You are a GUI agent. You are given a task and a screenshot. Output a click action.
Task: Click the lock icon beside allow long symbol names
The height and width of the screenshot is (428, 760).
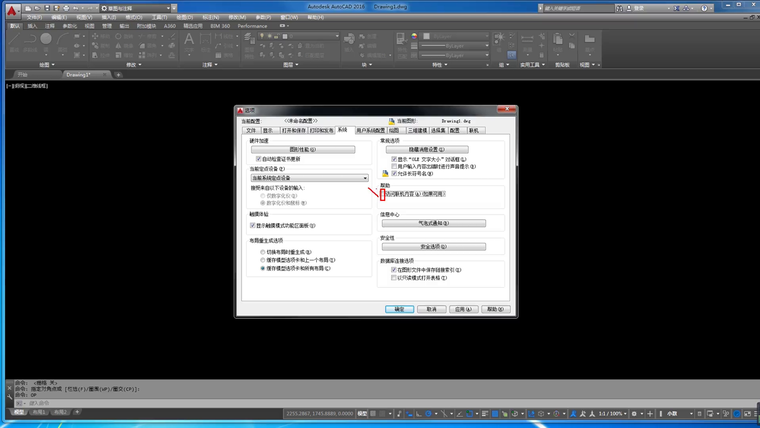(x=384, y=173)
